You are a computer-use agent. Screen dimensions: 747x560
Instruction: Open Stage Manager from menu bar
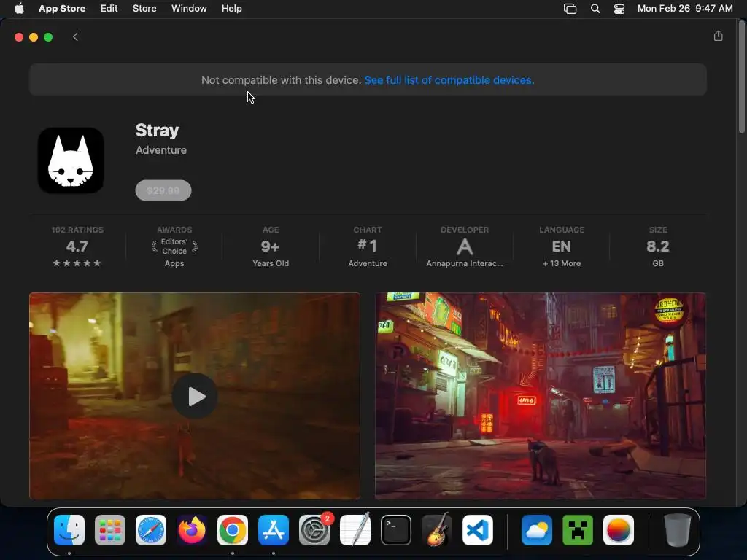coord(570,9)
